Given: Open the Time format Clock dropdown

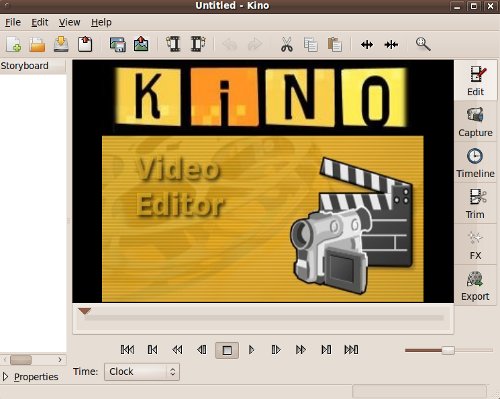Looking at the screenshot, I should (142, 372).
